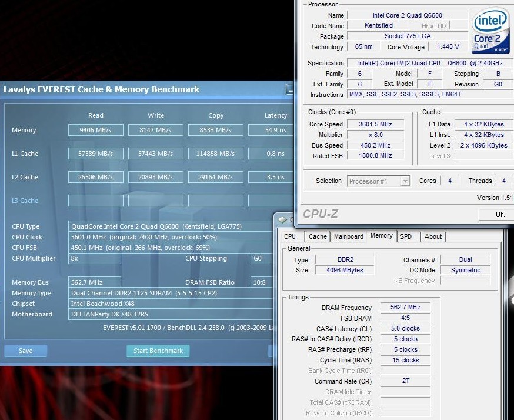Click the CPU Multiplier 8x field
The width and height of the screenshot is (514, 420).
tap(95, 258)
